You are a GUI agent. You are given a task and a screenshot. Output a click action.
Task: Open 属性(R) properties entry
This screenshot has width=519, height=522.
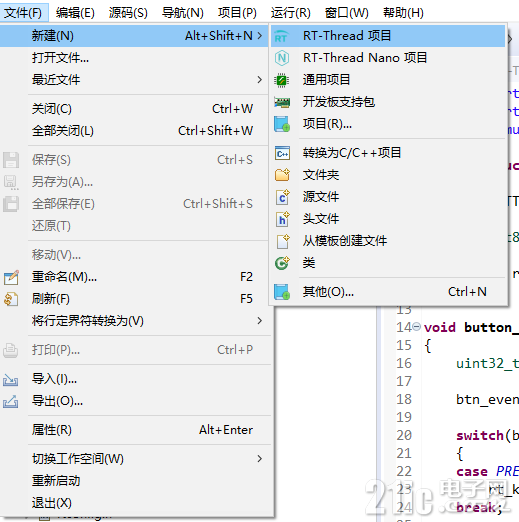click(134, 430)
